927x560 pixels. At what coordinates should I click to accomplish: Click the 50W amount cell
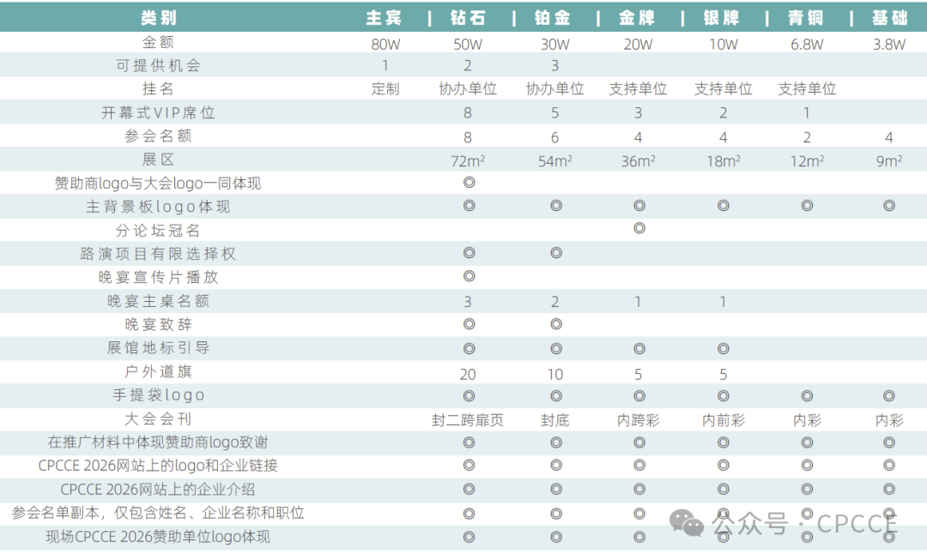(x=468, y=45)
